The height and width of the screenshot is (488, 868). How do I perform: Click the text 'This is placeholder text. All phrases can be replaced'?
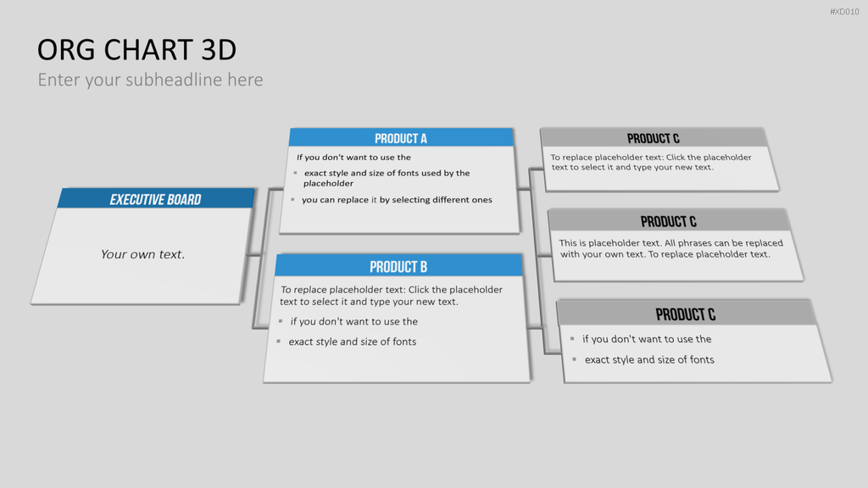[671, 248]
